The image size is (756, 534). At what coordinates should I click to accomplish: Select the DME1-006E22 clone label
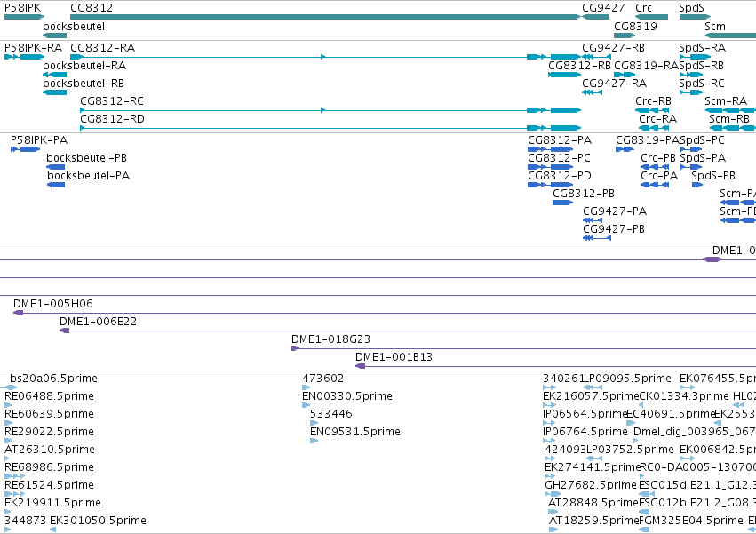point(98,322)
